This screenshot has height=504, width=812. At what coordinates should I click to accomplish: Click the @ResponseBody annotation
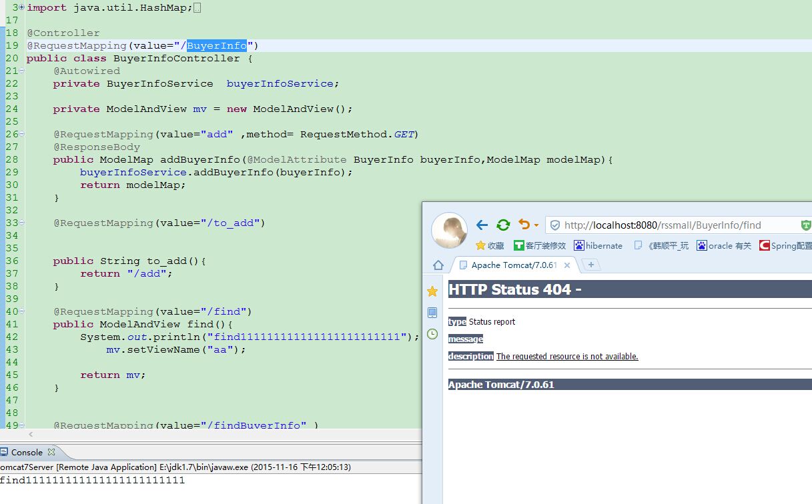(97, 147)
